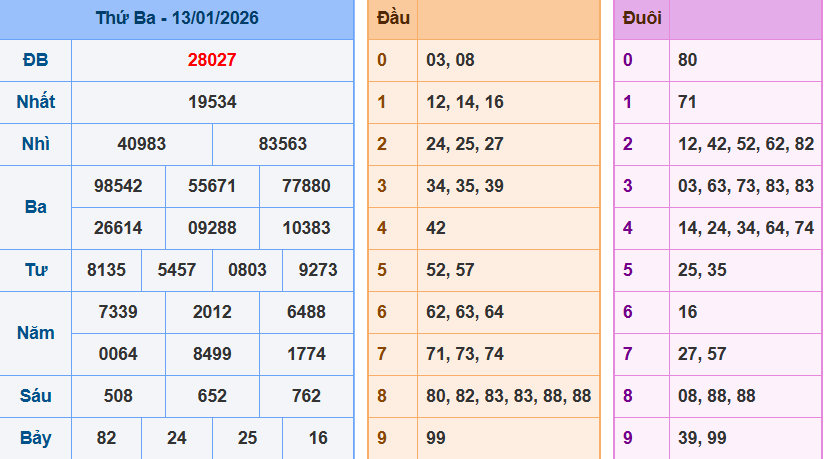Select the Nhì prize number 83563

click(283, 144)
